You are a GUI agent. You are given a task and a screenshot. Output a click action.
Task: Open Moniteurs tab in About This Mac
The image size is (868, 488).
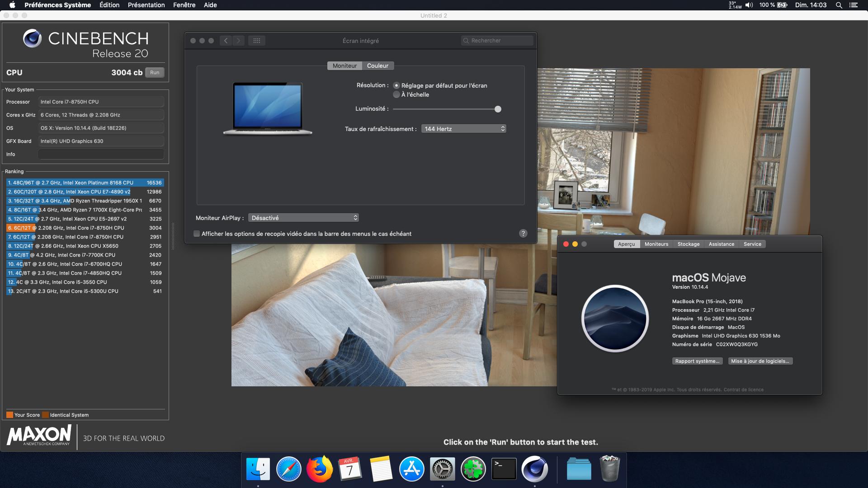click(x=656, y=244)
